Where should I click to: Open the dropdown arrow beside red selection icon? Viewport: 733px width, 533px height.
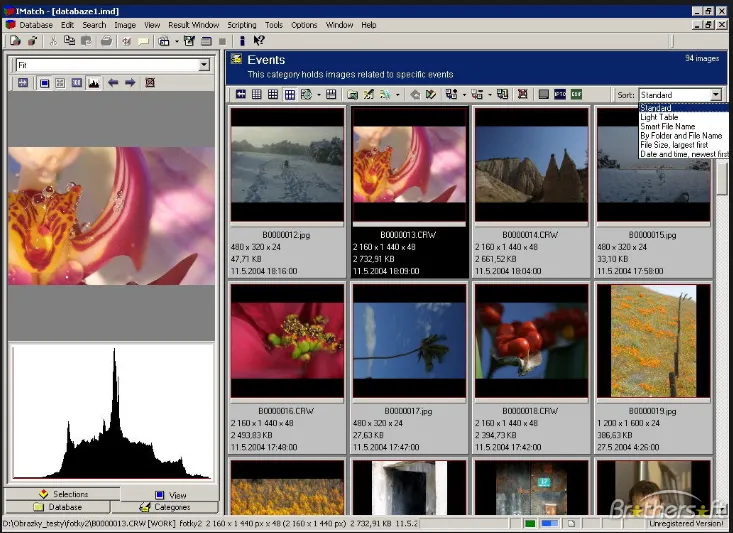tap(490, 94)
